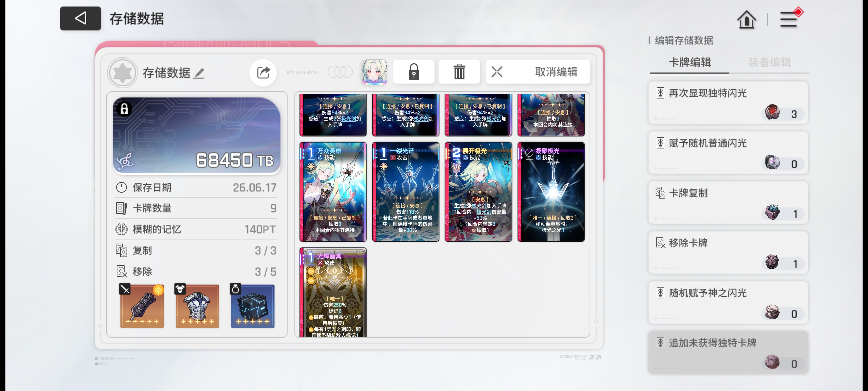Open the home screen icon

(746, 20)
